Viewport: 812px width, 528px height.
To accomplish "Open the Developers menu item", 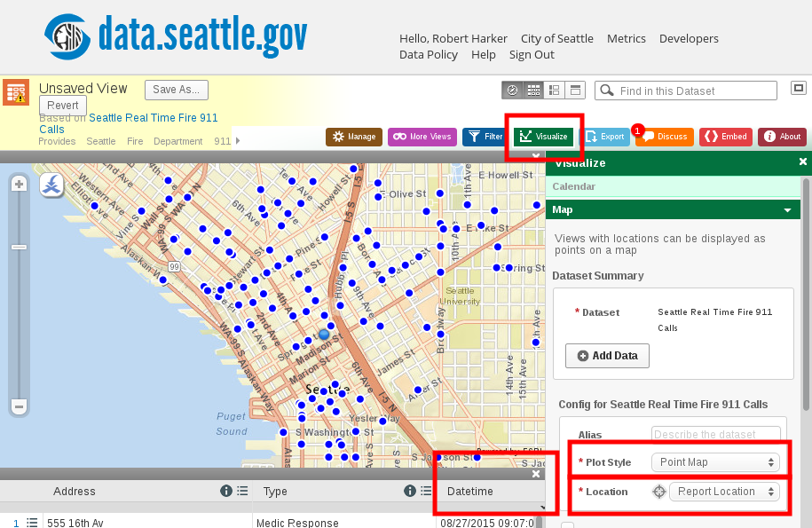I will coord(689,38).
